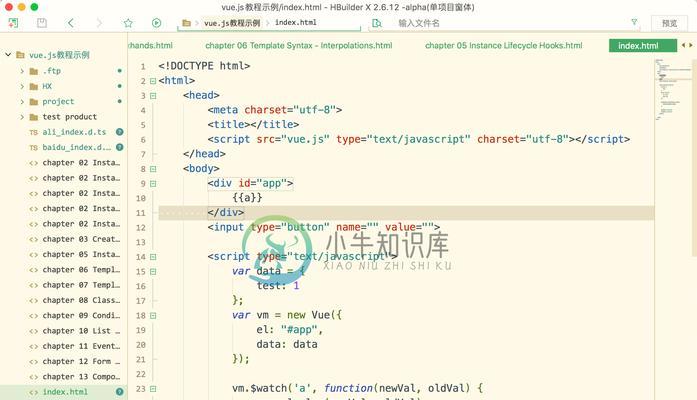Click the code minimap preview

tap(673, 89)
